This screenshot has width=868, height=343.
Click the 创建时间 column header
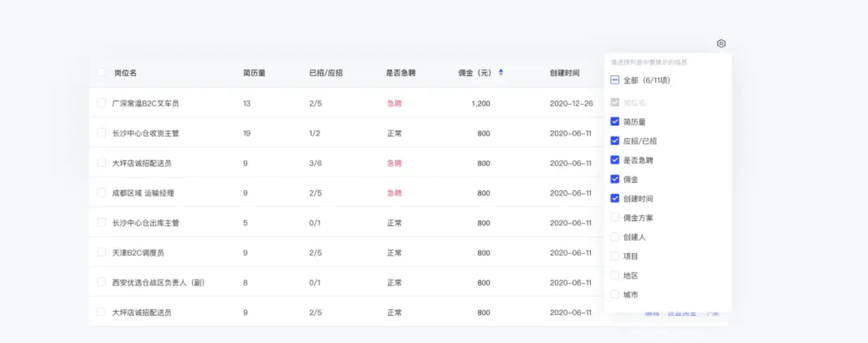click(x=564, y=73)
